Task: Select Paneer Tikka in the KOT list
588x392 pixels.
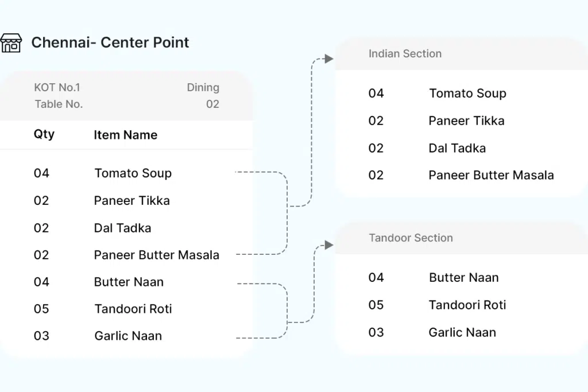Action: coord(131,201)
